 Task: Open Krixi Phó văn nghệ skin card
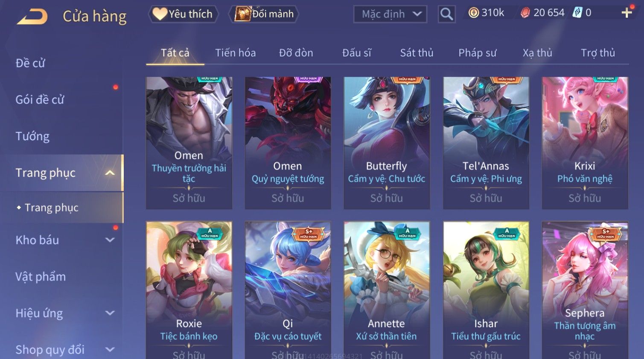585,143
